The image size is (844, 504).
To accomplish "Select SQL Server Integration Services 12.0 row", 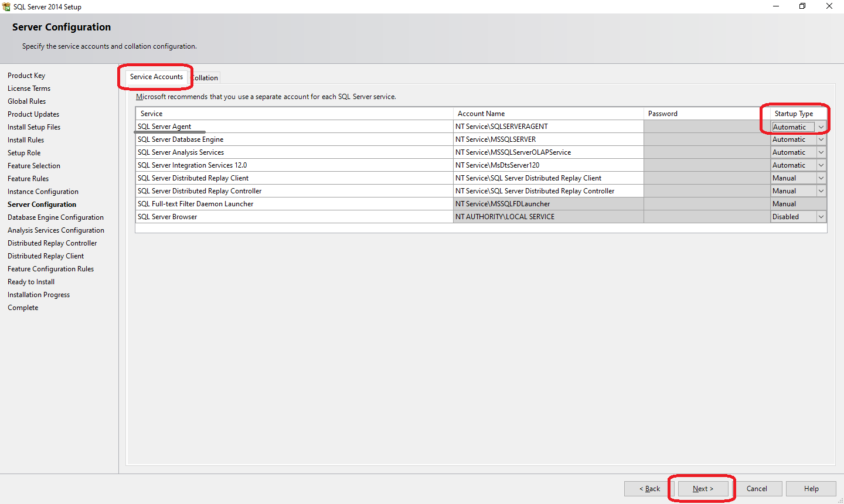I will click(294, 165).
